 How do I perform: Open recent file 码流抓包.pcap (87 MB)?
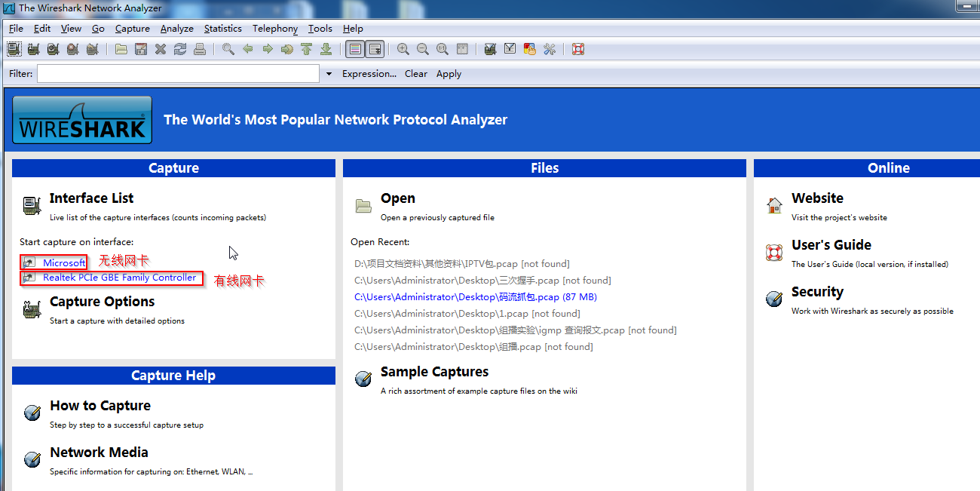tap(476, 297)
